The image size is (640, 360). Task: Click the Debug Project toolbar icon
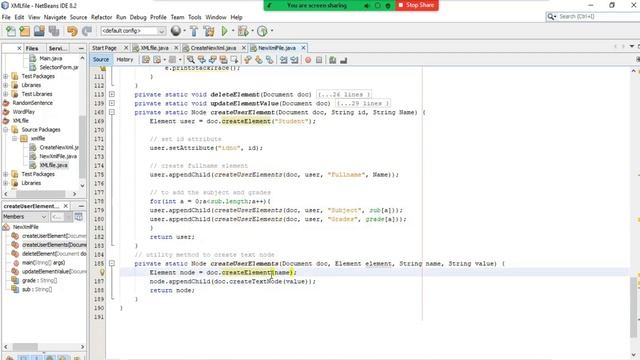pos(242,31)
